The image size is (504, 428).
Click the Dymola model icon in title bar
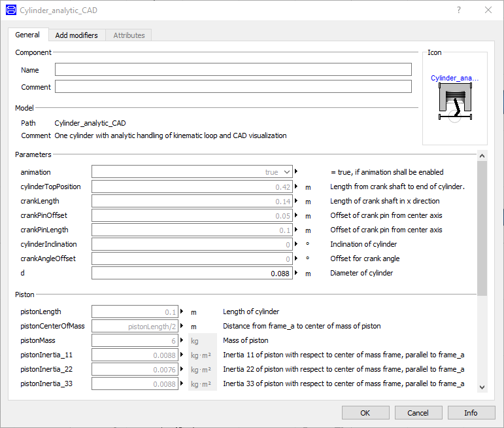11,10
